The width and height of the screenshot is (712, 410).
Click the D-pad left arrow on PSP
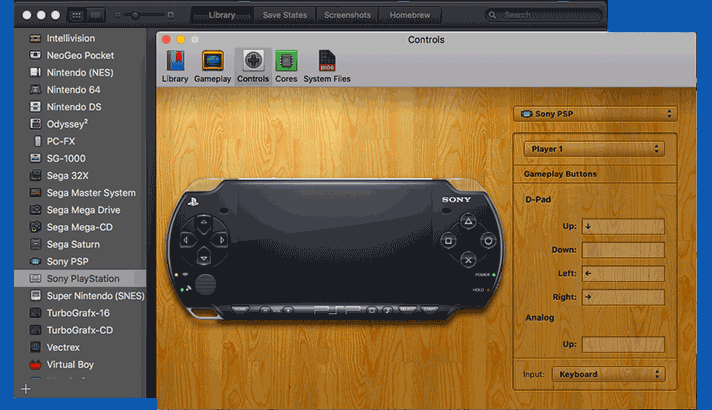187,240
